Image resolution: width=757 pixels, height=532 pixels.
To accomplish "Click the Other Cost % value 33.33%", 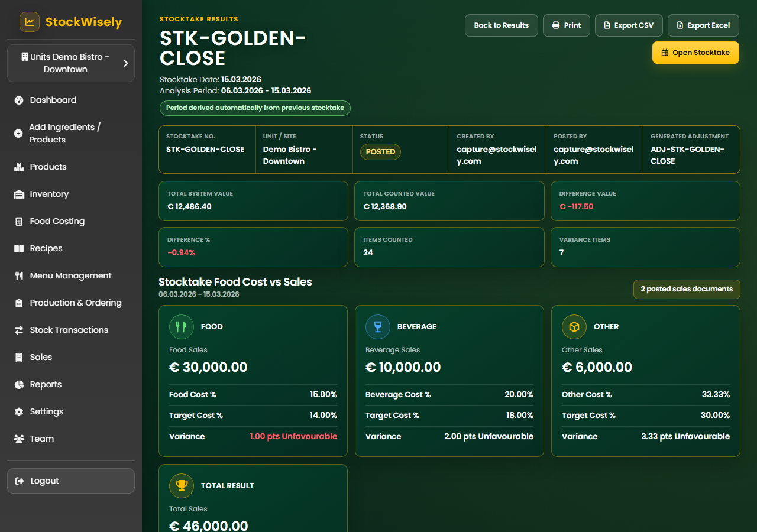I will click(x=716, y=395).
